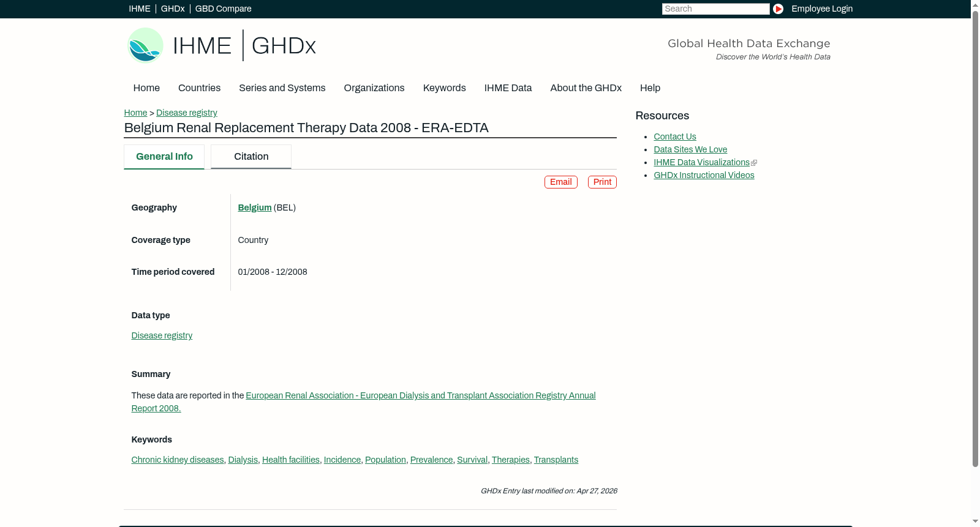Click the IHME leaf logo
This screenshot has width=980, height=527.
[x=145, y=45]
